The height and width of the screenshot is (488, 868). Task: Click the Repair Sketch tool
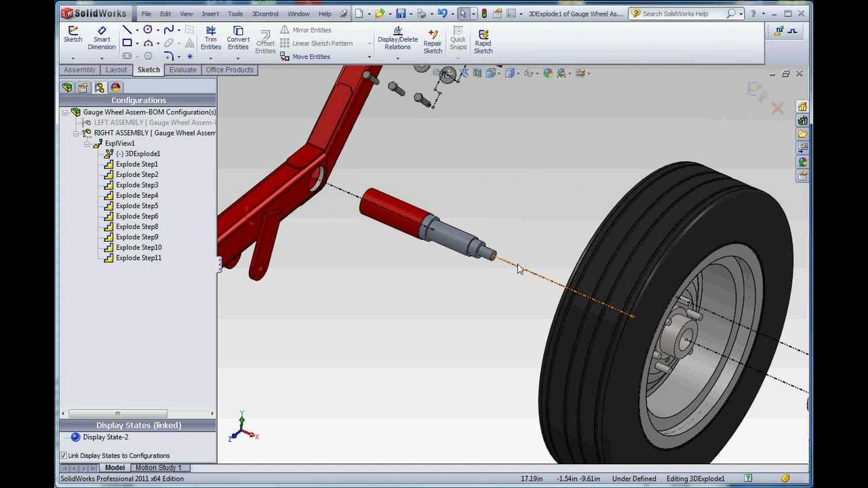click(433, 41)
